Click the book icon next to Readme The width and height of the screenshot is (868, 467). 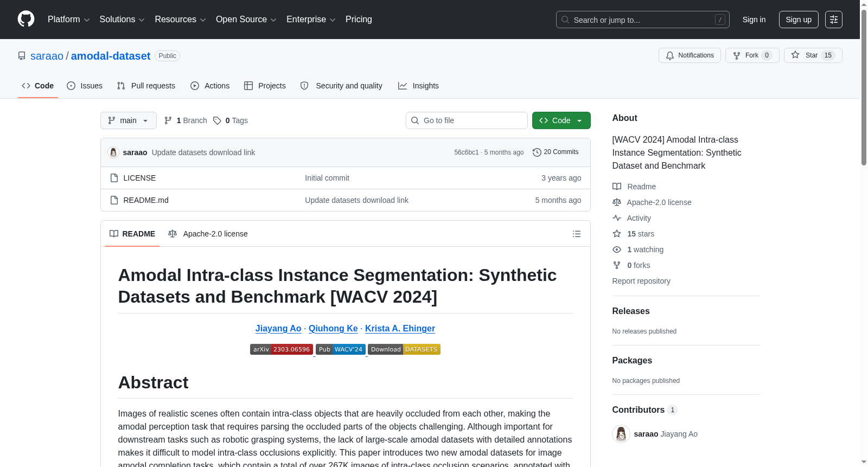pos(617,187)
